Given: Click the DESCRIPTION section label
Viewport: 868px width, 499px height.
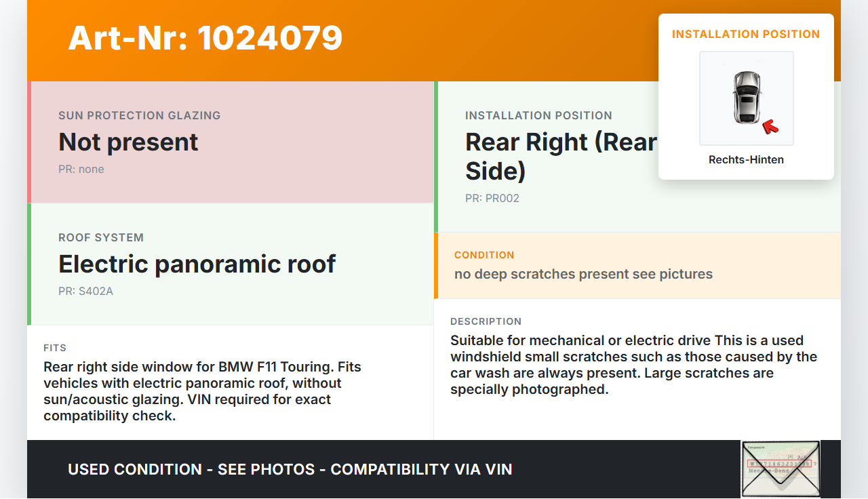Looking at the screenshot, I should [x=486, y=321].
